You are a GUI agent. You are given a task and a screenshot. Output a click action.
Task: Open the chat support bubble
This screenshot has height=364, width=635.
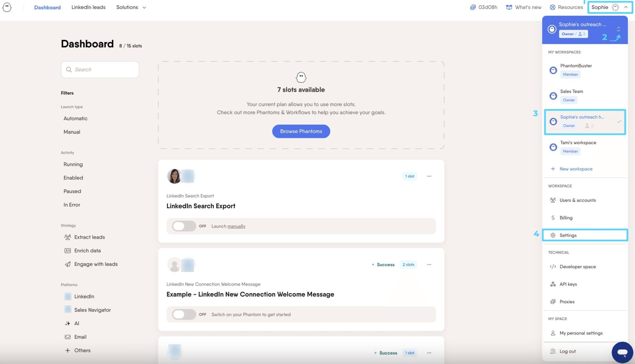pos(622,352)
